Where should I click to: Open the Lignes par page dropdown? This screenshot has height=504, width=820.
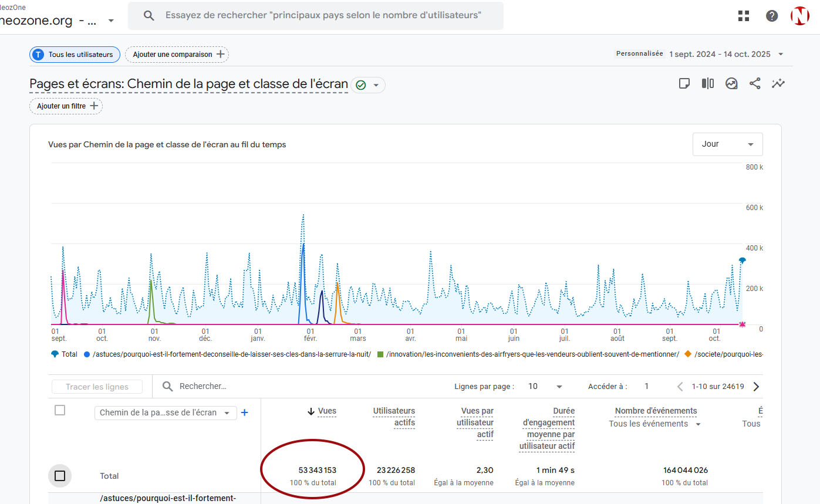[545, 386]
